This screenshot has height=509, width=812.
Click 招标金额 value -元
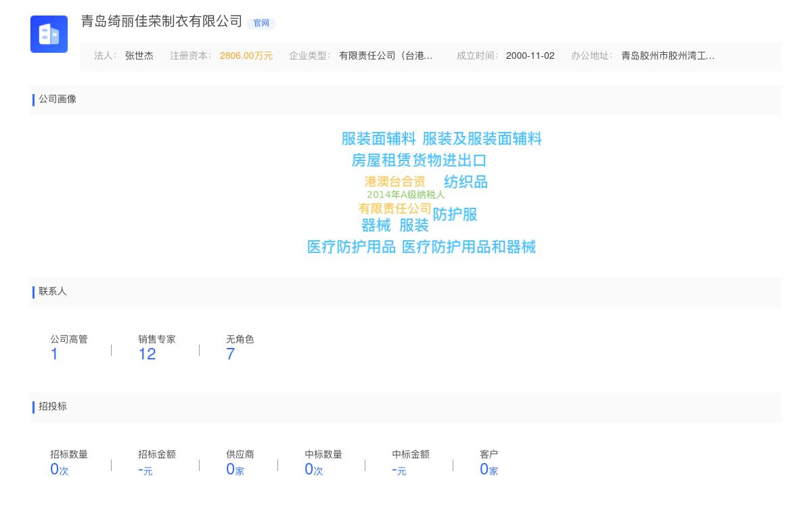click(x=145, y=470)
